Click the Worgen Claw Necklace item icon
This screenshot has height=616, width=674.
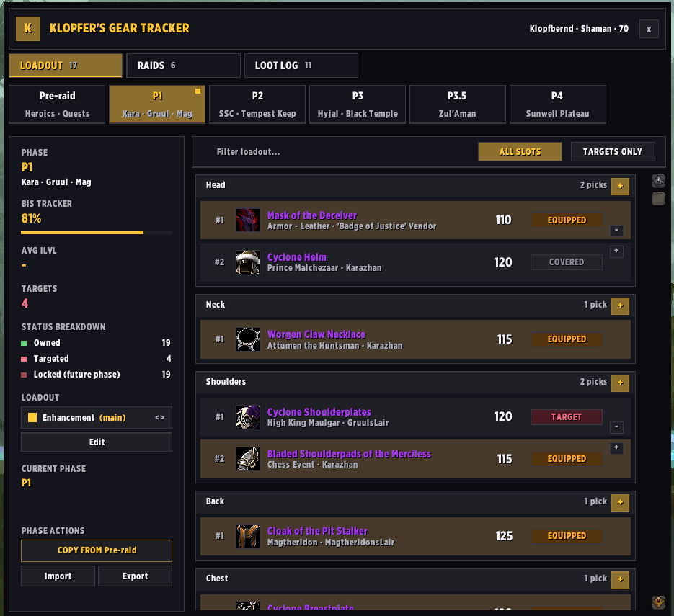coord(247,339)
